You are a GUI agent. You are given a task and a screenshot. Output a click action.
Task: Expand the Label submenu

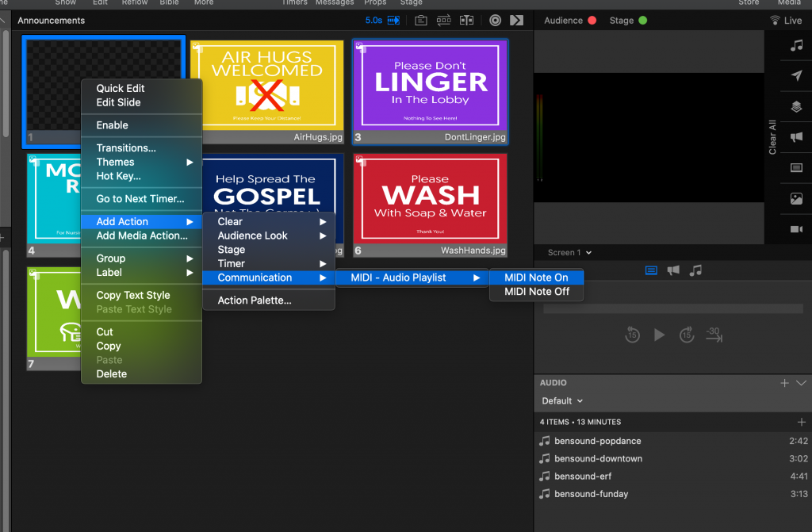(x=141, y=272)
